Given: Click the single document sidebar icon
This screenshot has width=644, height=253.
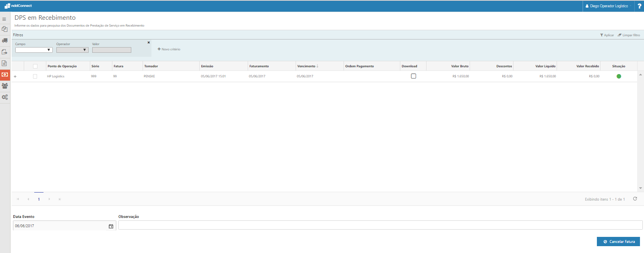Looking at the screenshot, I should pyautogui.click(x=4, y=63).
